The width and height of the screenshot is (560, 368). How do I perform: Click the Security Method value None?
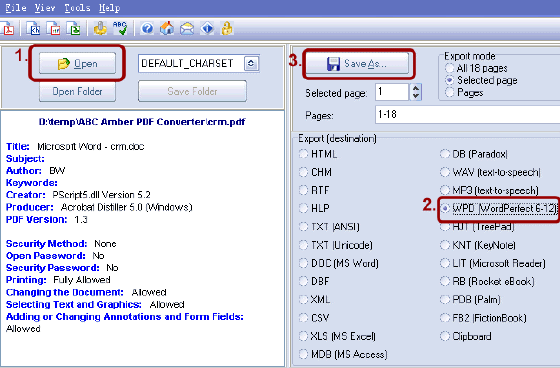coord(105,244)
